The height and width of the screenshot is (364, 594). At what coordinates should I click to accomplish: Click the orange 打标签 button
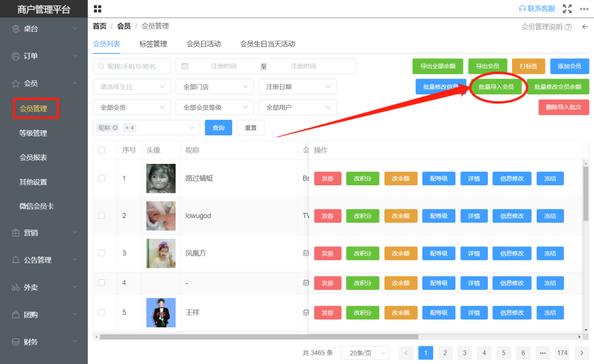pos(529,67)
